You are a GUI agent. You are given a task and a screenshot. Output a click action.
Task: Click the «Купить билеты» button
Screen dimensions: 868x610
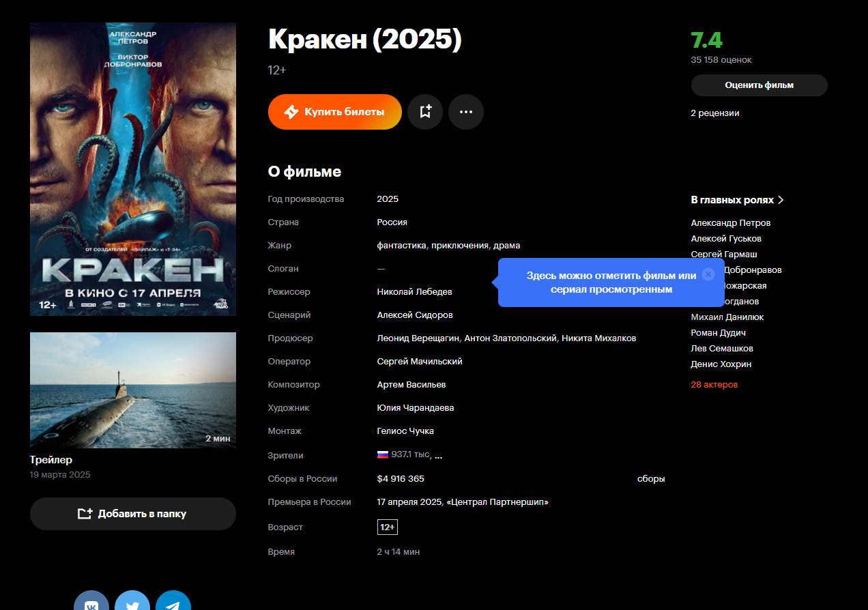(335, 112)
